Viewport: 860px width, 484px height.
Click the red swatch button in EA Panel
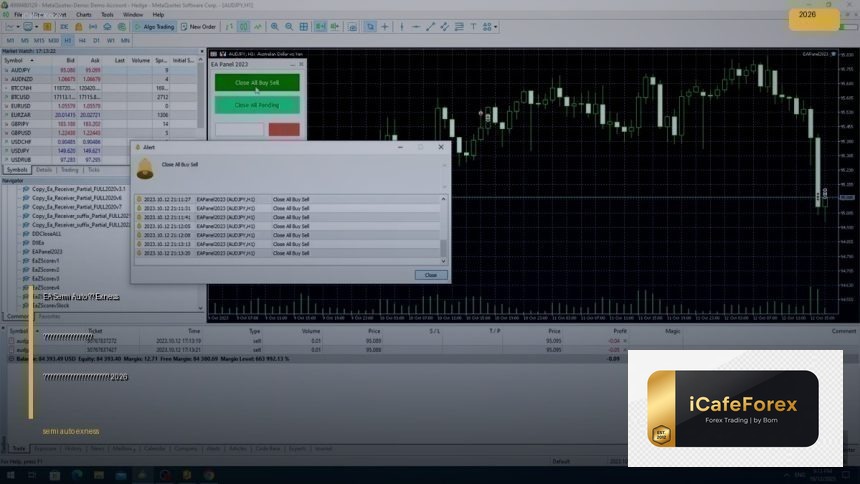(x=284, y=129)
